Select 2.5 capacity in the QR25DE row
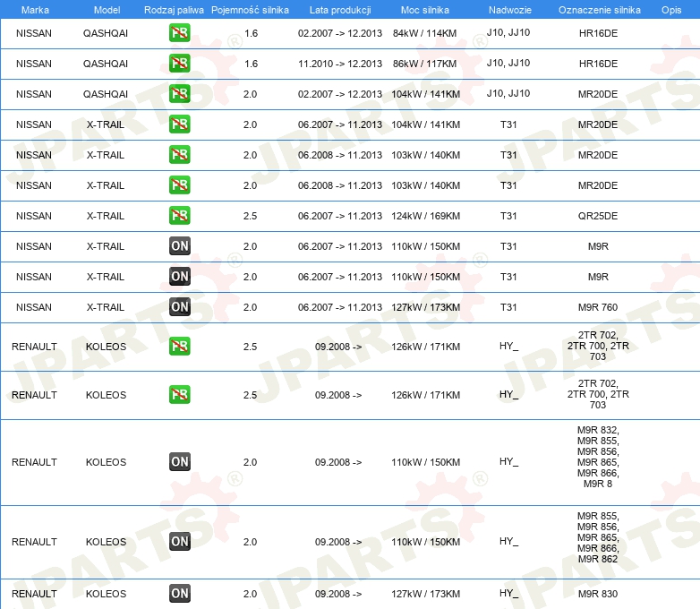 pos(250,216)
